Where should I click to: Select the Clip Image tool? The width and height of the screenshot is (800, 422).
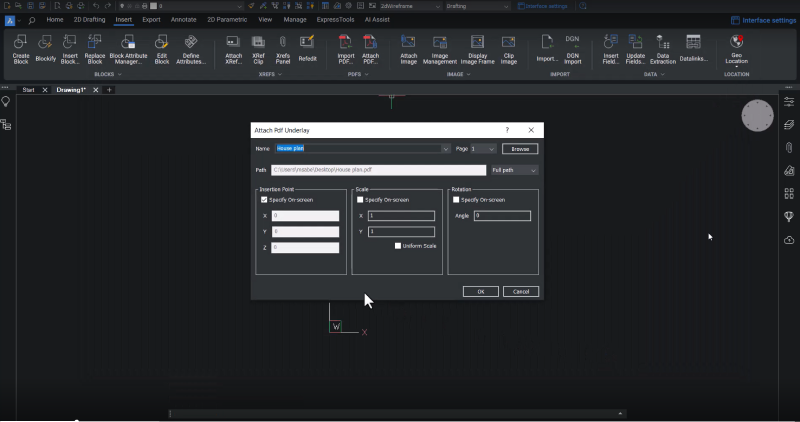(509, 49)
